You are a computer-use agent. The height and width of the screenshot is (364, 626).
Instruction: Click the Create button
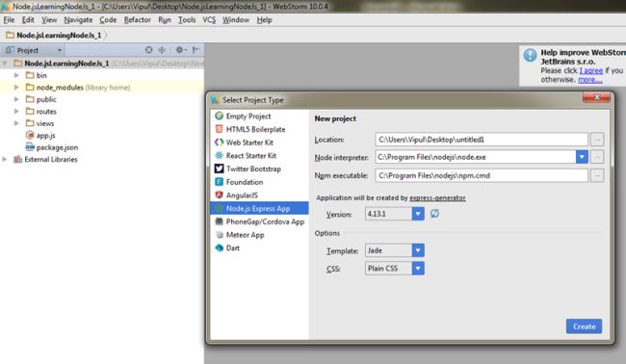click(584, 326)
